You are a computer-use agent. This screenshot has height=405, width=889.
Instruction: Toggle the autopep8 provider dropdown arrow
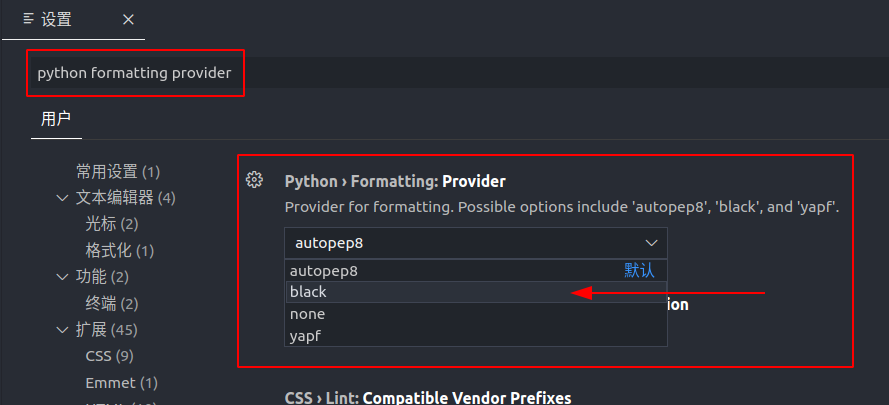[651, 243]
